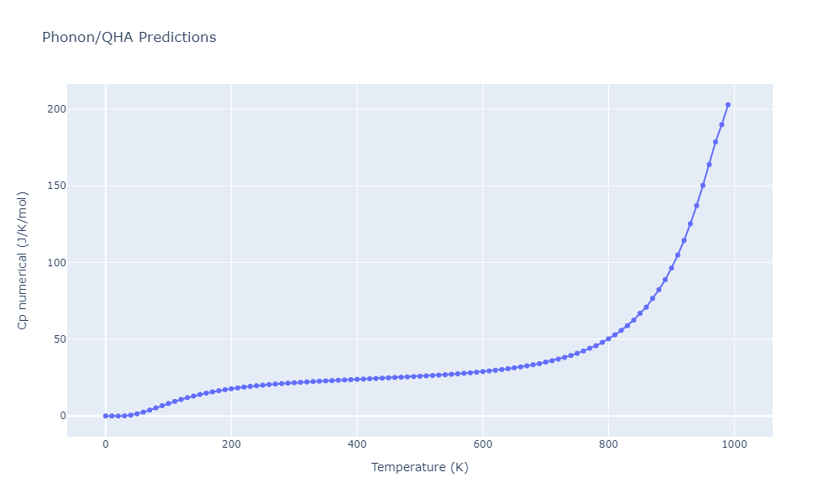Screen dimensions: 840x504
Task: Select the data point at 200 K
Action: [x=231, y=389]
